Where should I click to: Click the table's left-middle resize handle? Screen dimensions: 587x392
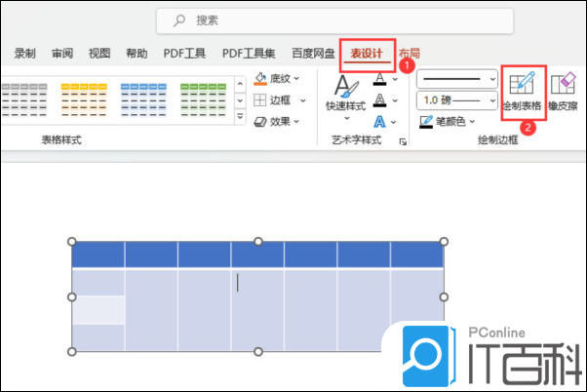[72, 296]
